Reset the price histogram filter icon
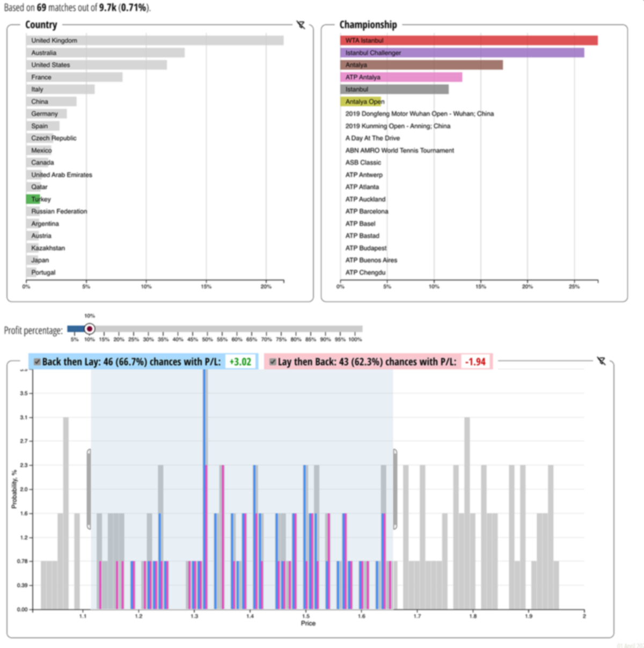Viewport: 644px width, 648px height. click(601, 360)
